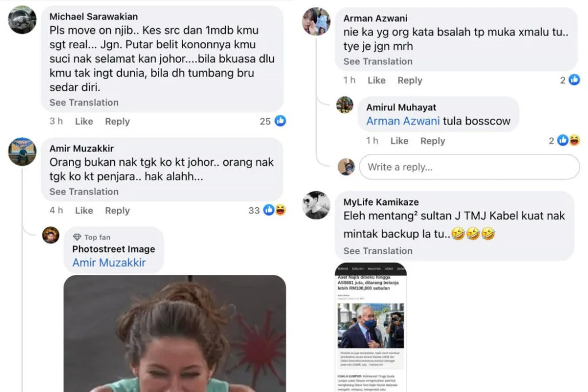Open the laughing woman image in reply
588x392 pixels.
[175, 333]
